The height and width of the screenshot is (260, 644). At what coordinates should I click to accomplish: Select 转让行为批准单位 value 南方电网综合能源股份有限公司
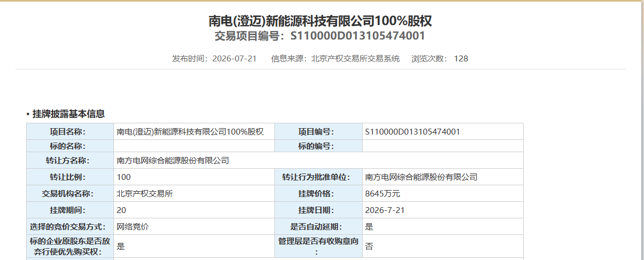click(421, 177)
